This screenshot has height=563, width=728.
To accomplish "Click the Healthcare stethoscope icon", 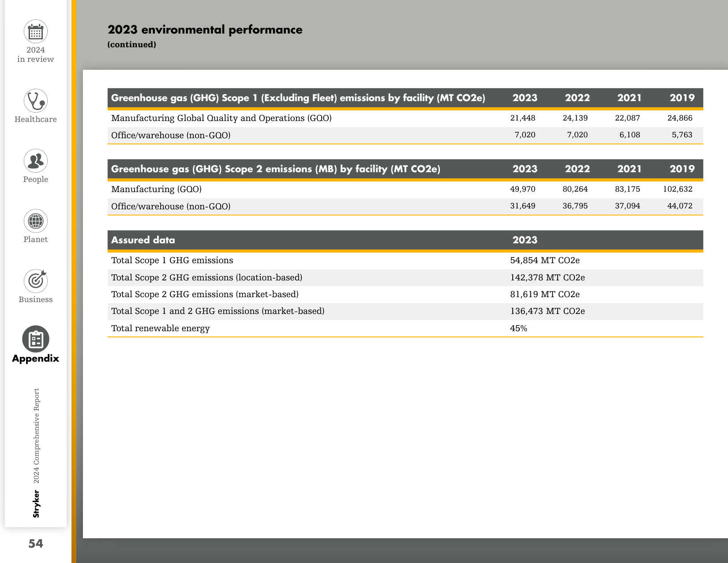I will (x=36, y=101).
